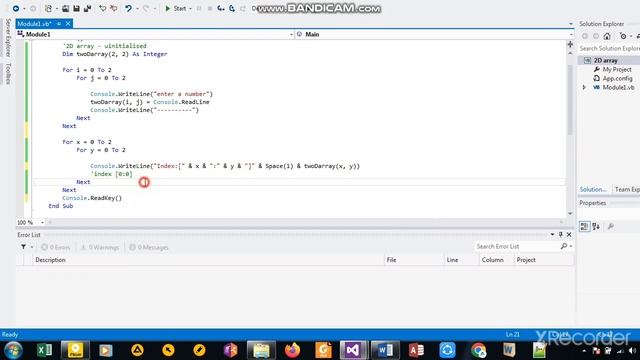Screen dimensions: 640x360
Task: Expand the Module1.vb tree node
Action: 584,87
